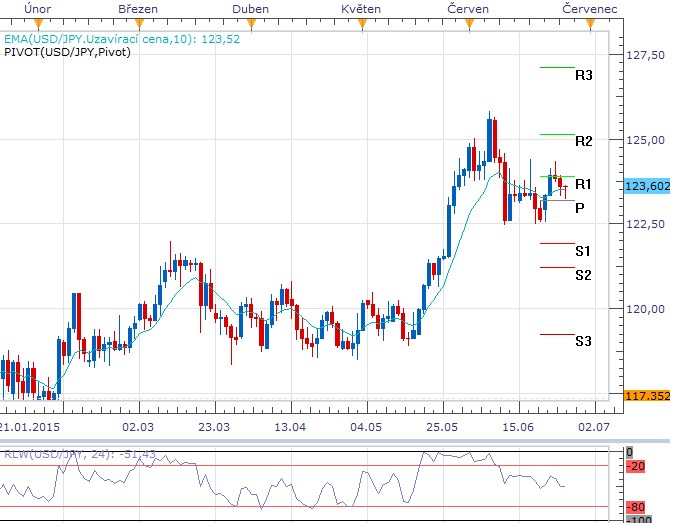
Task: Click the dark red S3 support line
Action: [x=557, y=334]
